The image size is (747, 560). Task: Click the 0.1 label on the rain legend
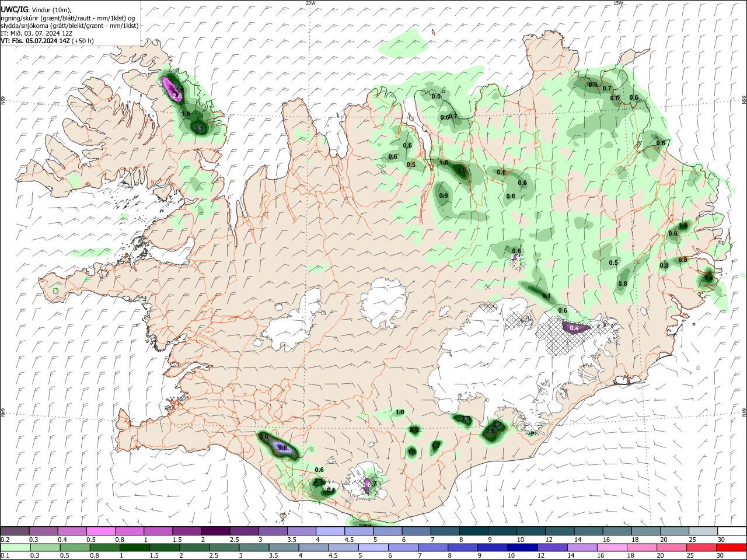(x=5, y=556)
